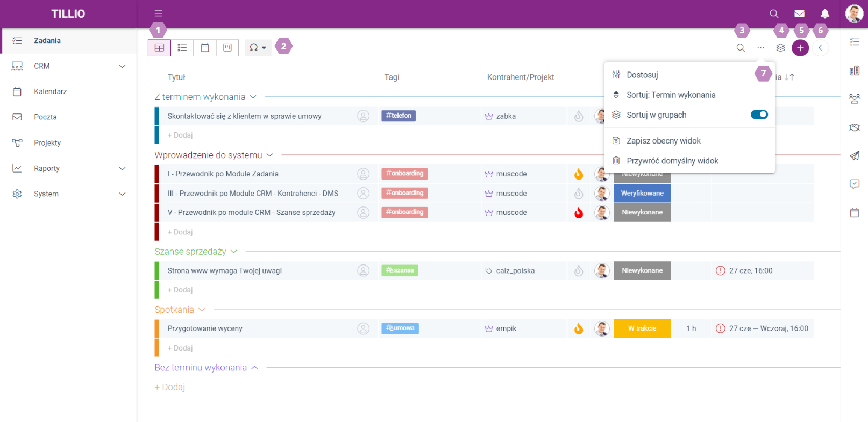Collapse the Z terminem wykonania group
This screenshot has width=868, height=422.
(253, 97)
